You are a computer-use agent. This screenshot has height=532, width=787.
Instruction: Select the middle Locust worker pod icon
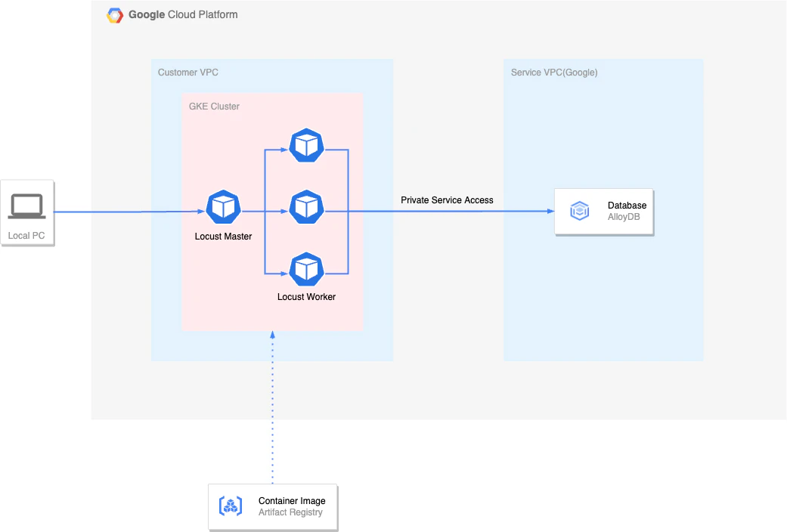tap(307, 207)
